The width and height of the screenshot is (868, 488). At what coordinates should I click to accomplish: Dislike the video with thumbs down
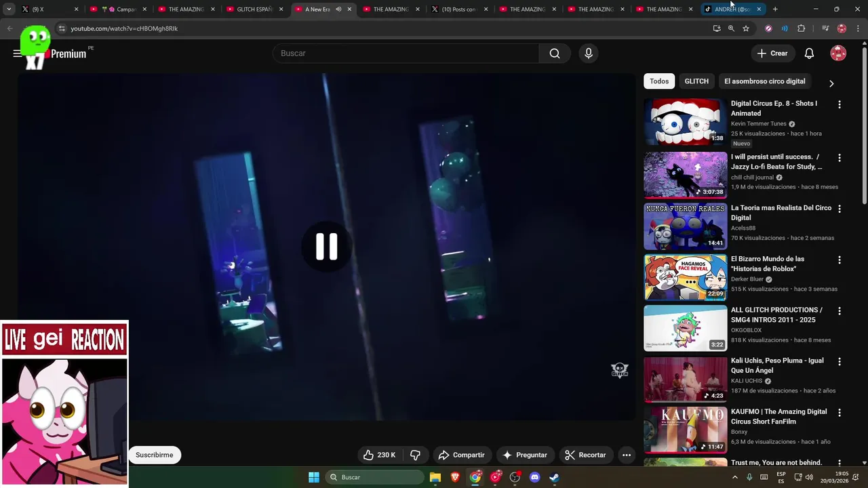[416, 455]
